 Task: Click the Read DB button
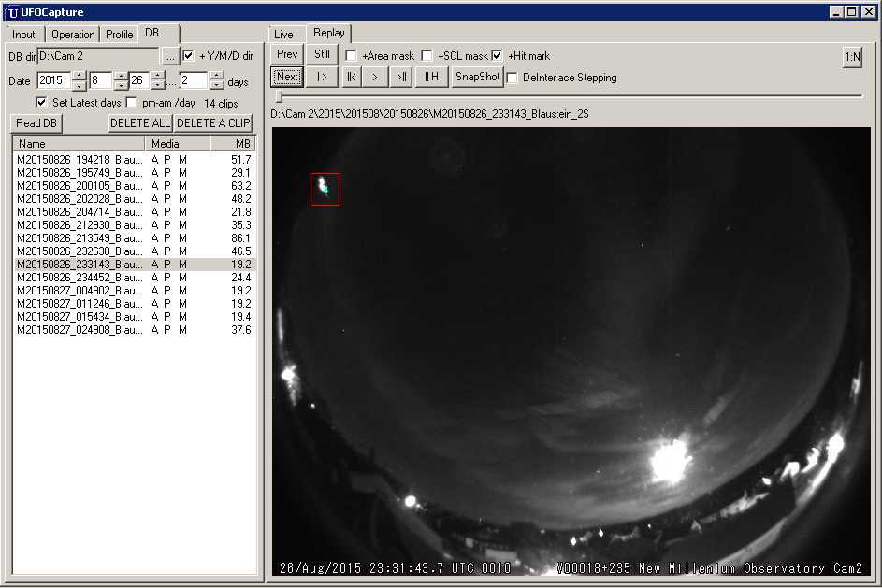click(x=36, y=123)
